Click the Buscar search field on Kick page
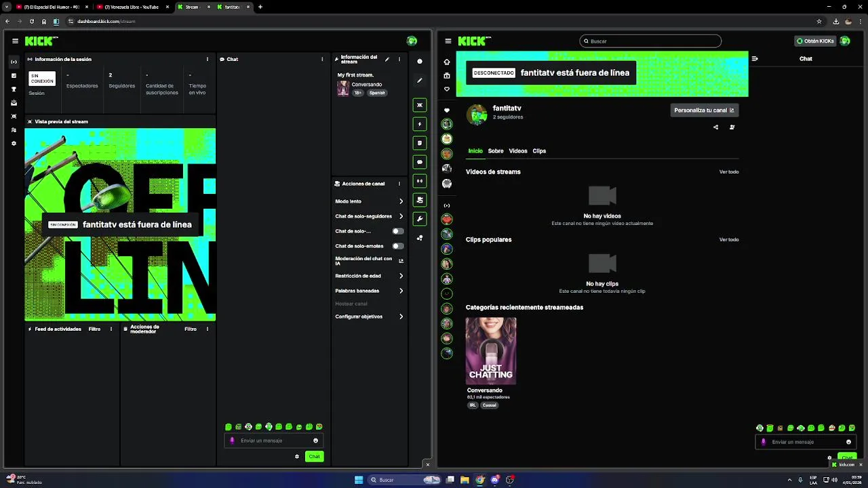The height and width of the screenshot is (488, 868). [650, 41]
